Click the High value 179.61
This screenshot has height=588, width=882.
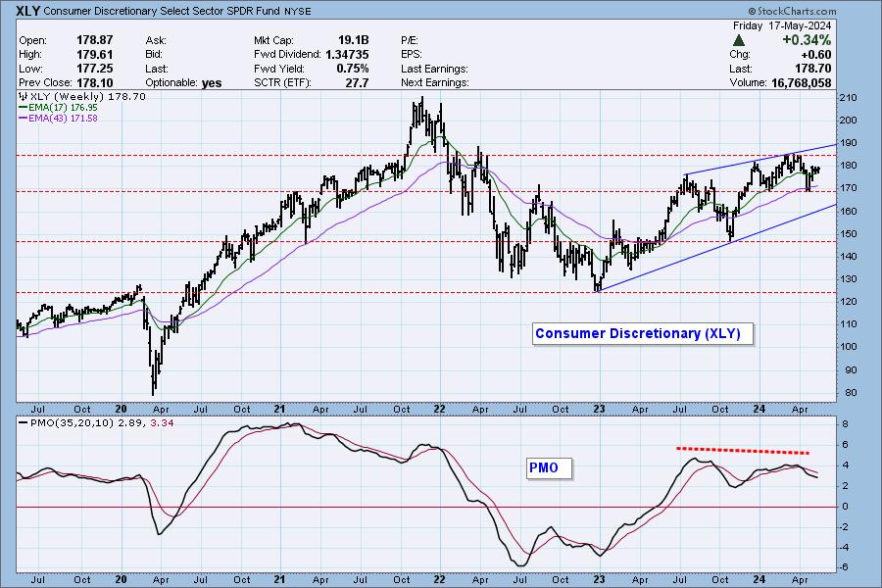(94, 55)
